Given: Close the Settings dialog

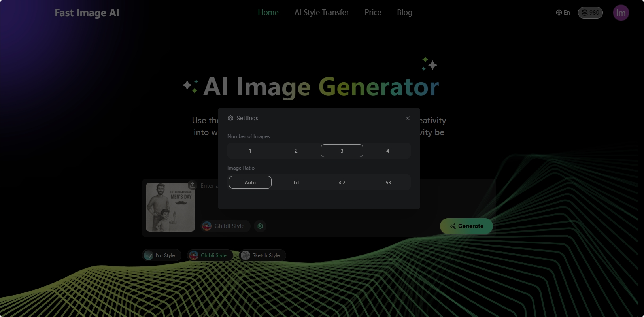Looking at the screenshot, I should (x=407, y=118).
